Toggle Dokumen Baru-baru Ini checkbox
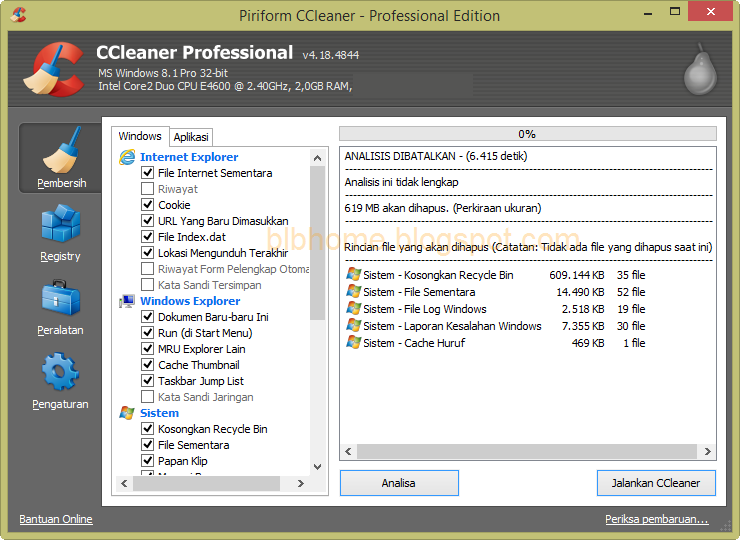Image resolution: width=740 pixels, height=540 pixels. tap(148, 317)
